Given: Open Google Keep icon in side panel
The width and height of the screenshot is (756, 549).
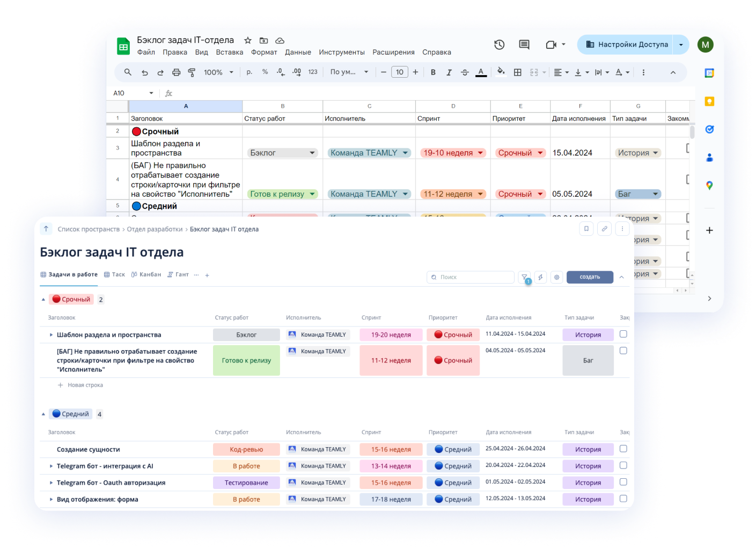Looking at the screenshot, I should pyautogui.click(x=709, y=101).
